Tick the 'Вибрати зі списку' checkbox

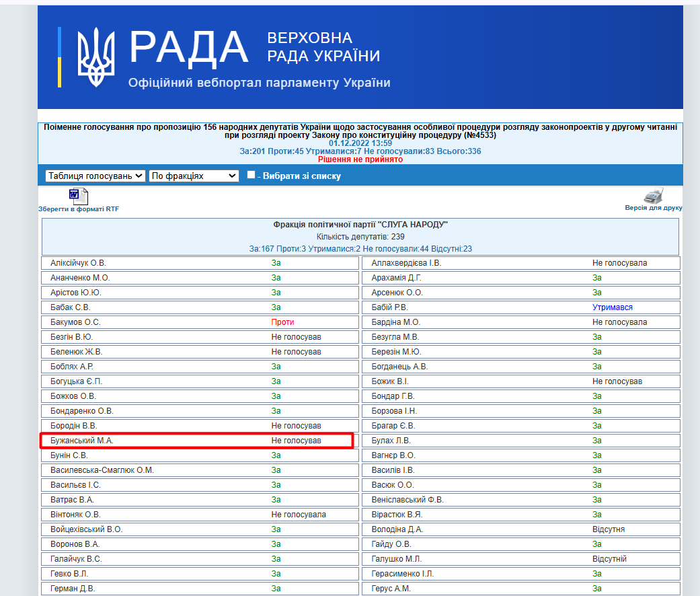click(251, 175)
